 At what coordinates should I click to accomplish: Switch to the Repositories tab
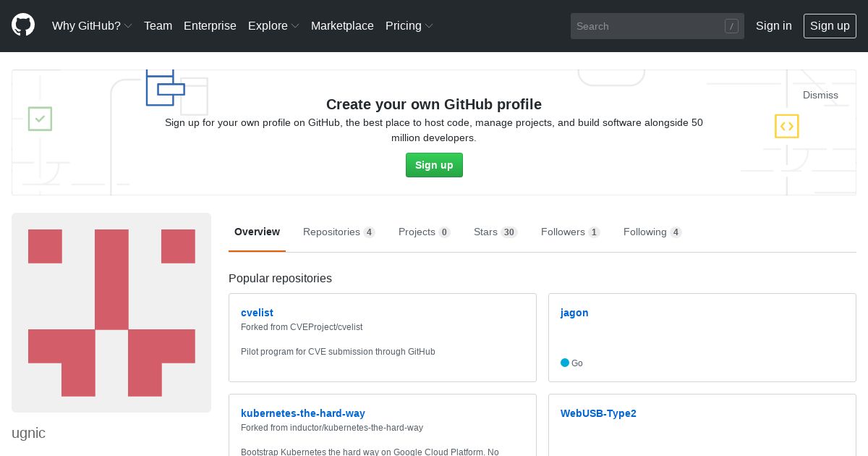339,232
